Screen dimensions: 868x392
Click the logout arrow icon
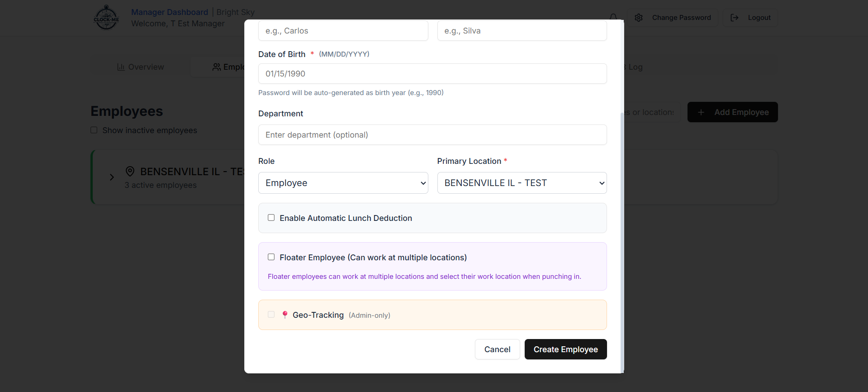735,18
